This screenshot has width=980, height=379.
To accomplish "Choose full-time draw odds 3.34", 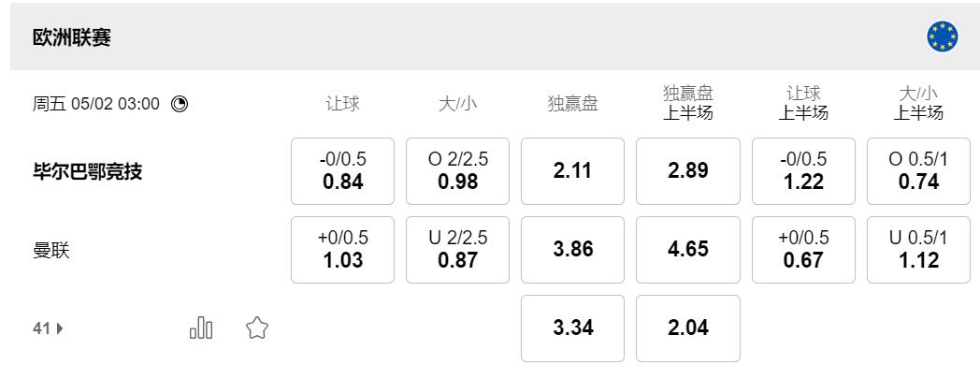I will pos(572,328).
